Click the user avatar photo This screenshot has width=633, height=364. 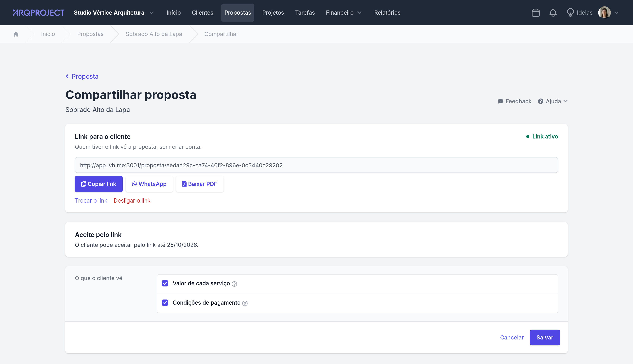(x=604, y=12)
